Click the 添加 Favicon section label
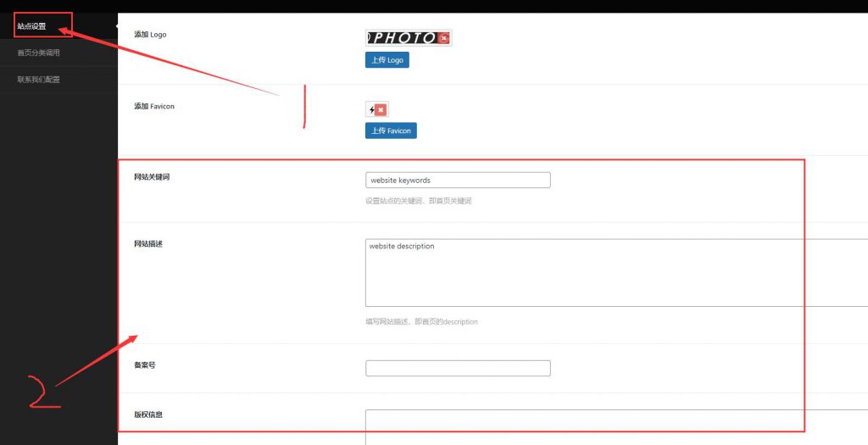Viewport: 868px width, 445px height. click(154, 106)
